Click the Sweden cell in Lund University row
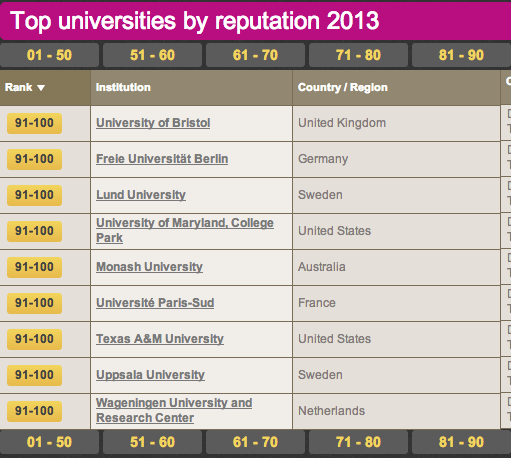This screenshot has width=511, height=458. [396, 195]
